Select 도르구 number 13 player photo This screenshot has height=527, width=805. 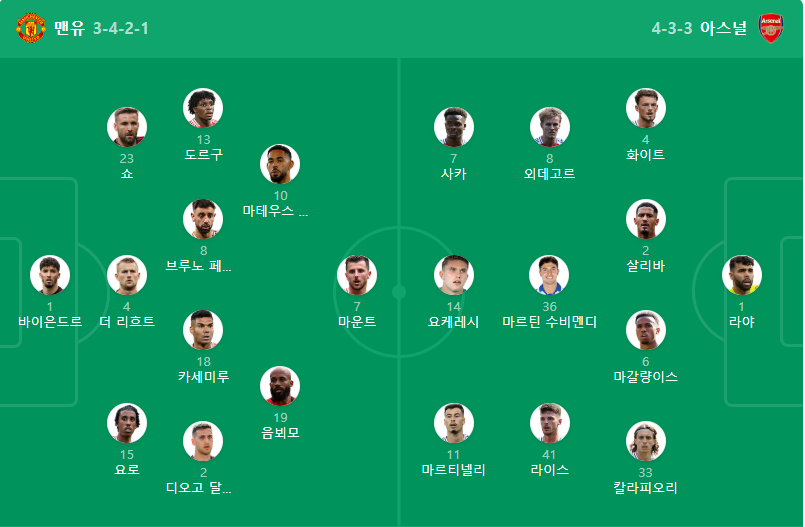coord(203,108)
